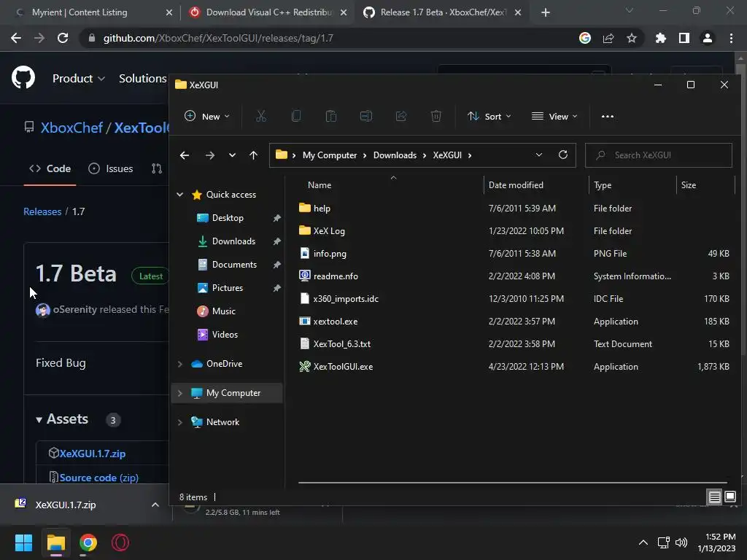Click the Google icon in address bar

click(x=585, y=38)
